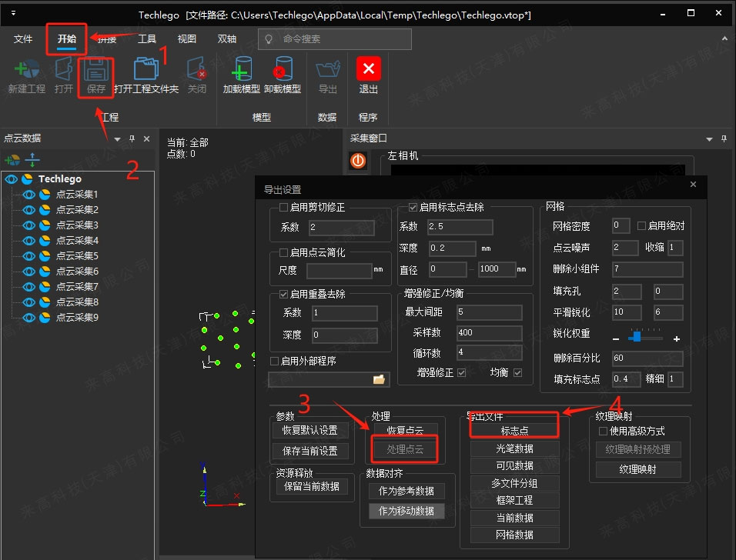Toggle the 启用点云简化 checkbox
Image resolution: width=736 pixels, height=560 pixels.
point(284,252)
